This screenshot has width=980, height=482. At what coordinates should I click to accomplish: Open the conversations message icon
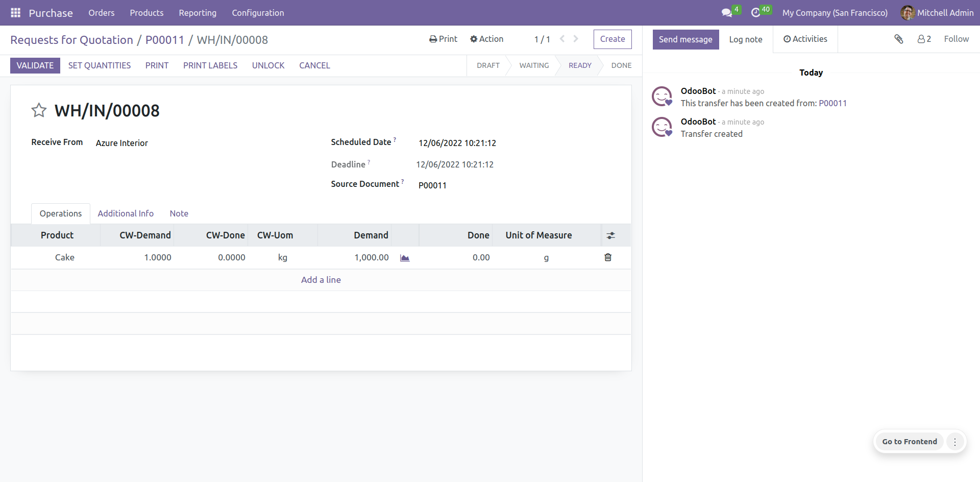coord(726,13)
